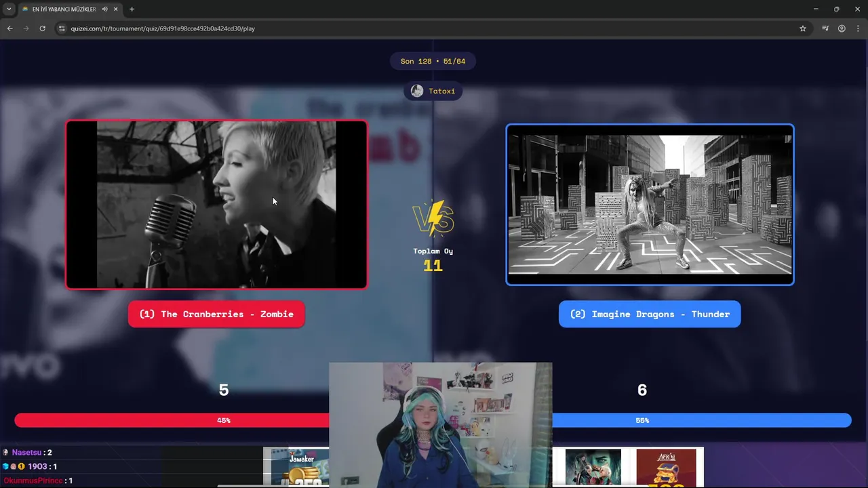Click the Nasetsu leaderboard entry
Viewport: 868px width, 488px height.
[27, 452]
